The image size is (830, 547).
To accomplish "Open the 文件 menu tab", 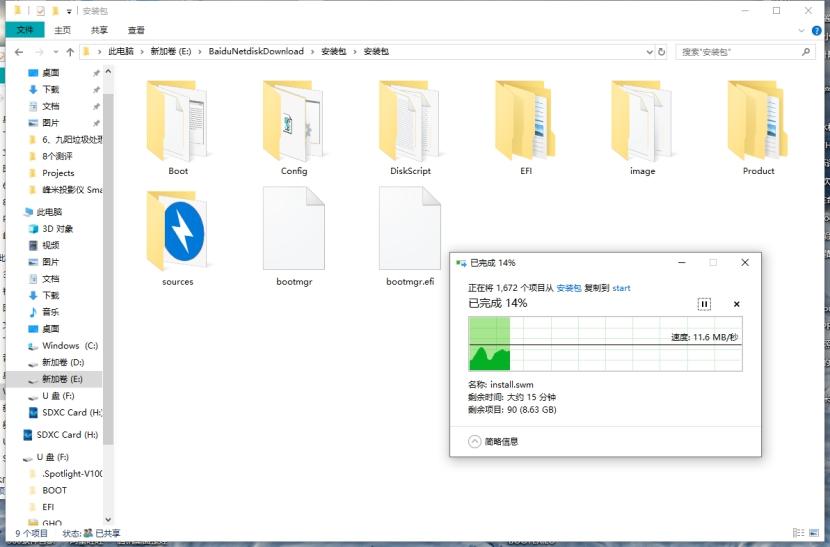I will click(x=25, y=30).
